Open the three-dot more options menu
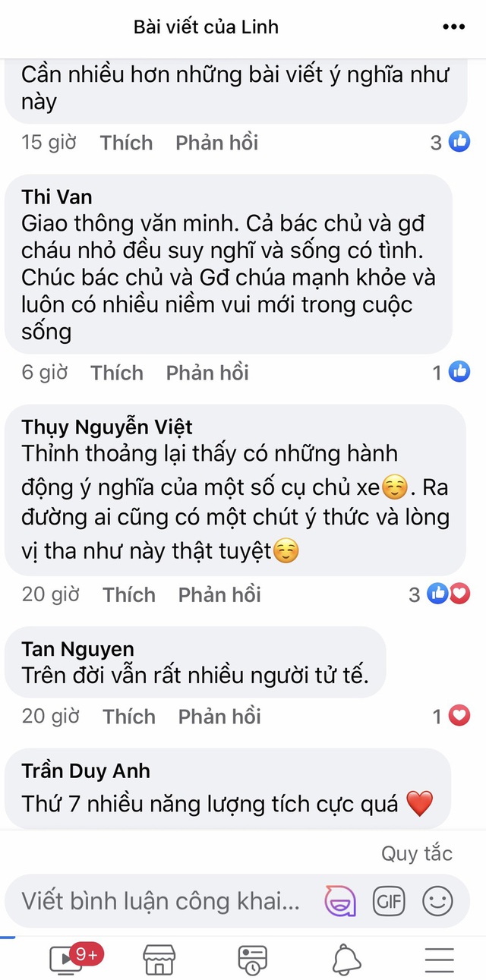 tap(453, 27)
